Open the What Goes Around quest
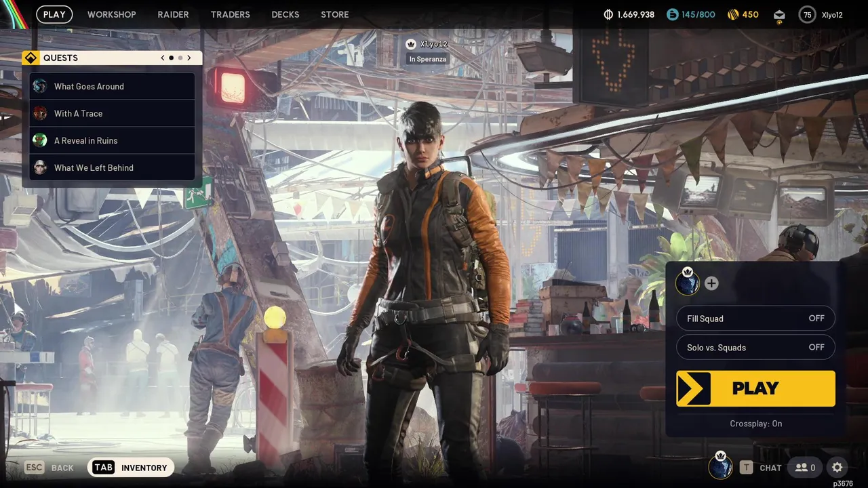The height and width of the screenshot is (488, 868). 112,86
